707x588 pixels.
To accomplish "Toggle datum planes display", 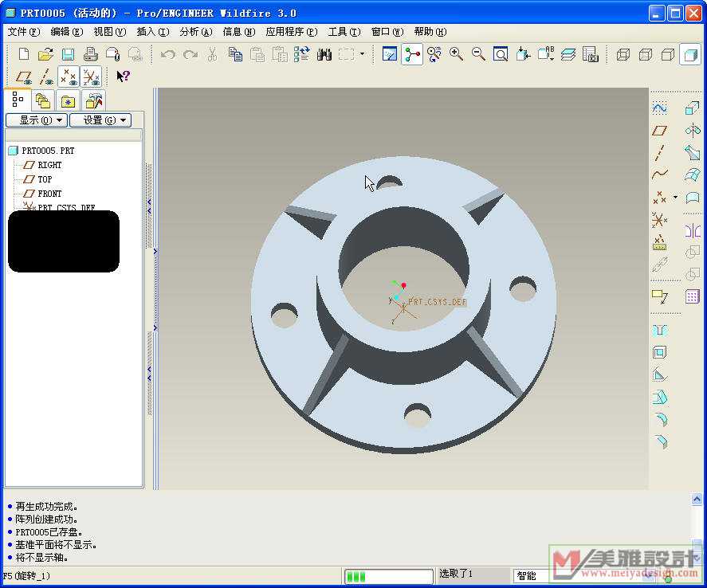I will click(24, 77).
